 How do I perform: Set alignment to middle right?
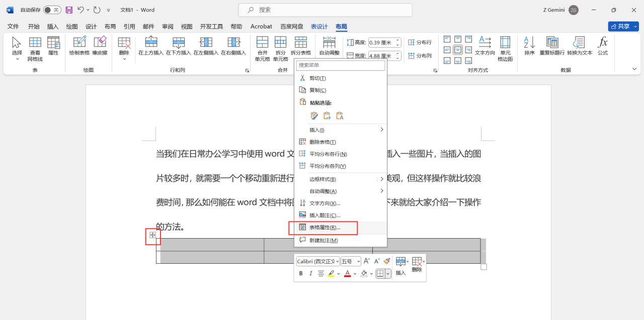click(468, 50)
